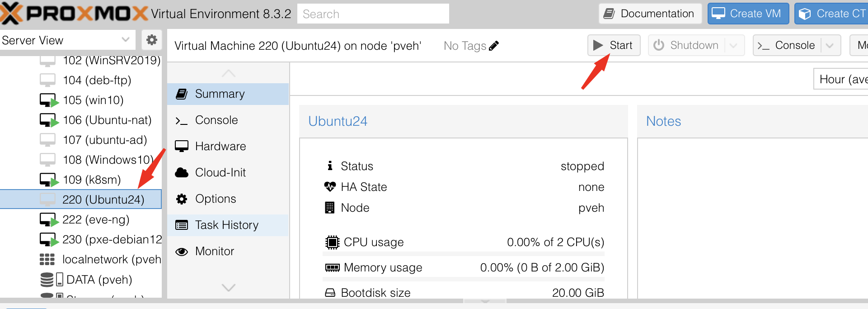This screenshot has height=309, width=868.
Task: Expand the Console button dropdown arrow
Action: tap(830, 45)
